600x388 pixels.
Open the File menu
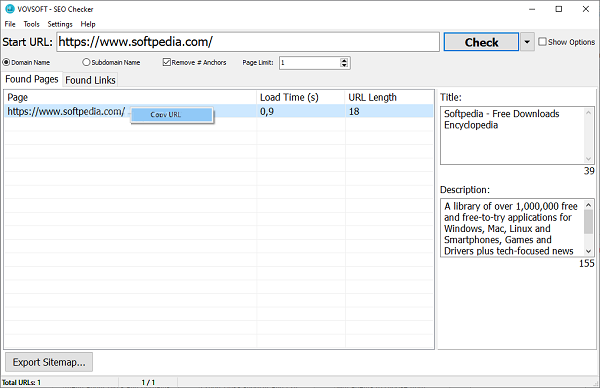tap(10, 24)
